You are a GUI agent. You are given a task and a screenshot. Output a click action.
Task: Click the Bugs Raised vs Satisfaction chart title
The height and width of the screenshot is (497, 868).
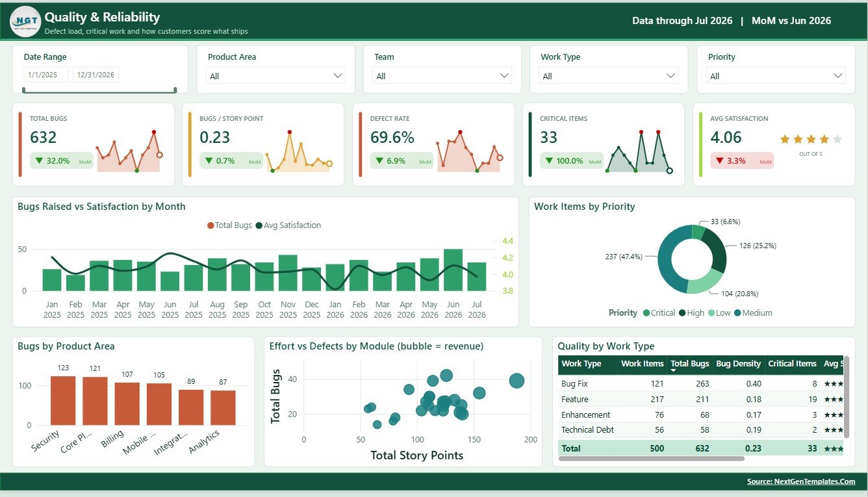(101, 207)
